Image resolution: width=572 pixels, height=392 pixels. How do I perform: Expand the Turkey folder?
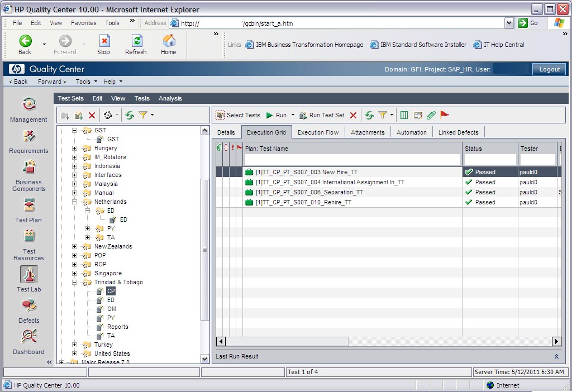(x=74, y=345)
